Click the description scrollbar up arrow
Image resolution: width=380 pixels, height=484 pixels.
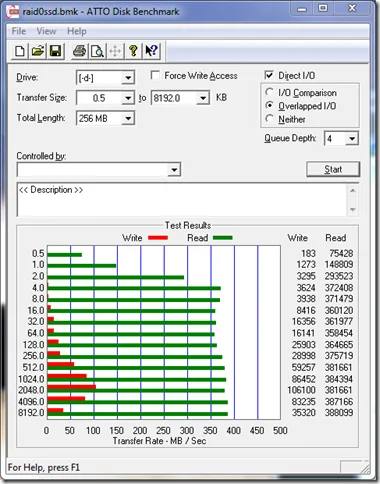(x=353, y=190)
